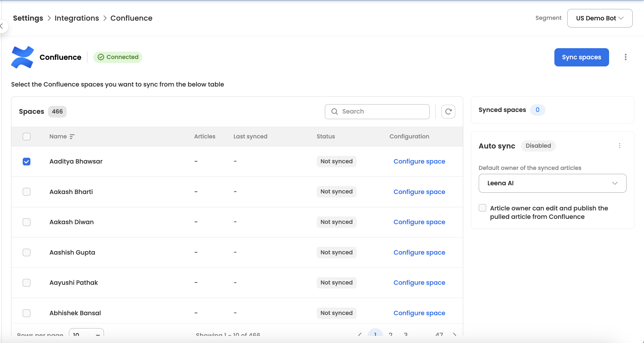Screen dimensions: 644x343
Task: Navigate to Settings in the breadcrumb
Action: 28,18
